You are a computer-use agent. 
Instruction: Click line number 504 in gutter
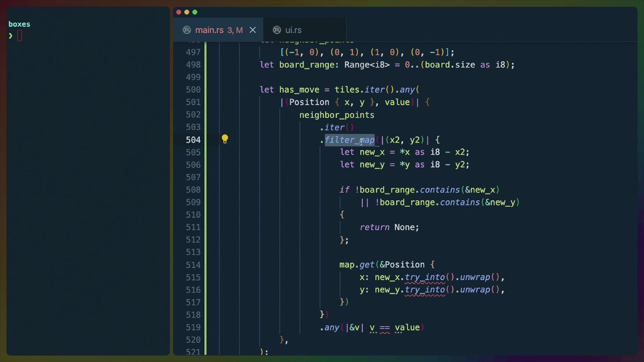[x=193, y=140]
